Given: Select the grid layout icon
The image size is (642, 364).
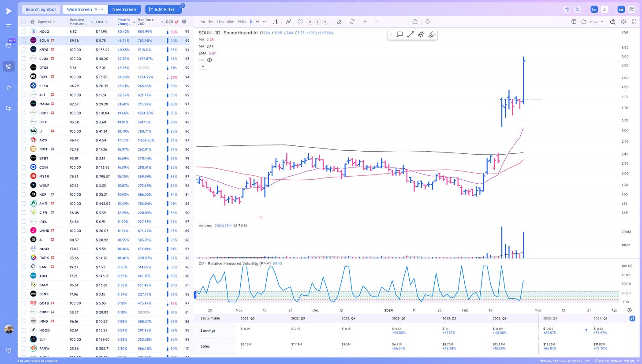Looking at the screenshot, I should pos(631,9).
